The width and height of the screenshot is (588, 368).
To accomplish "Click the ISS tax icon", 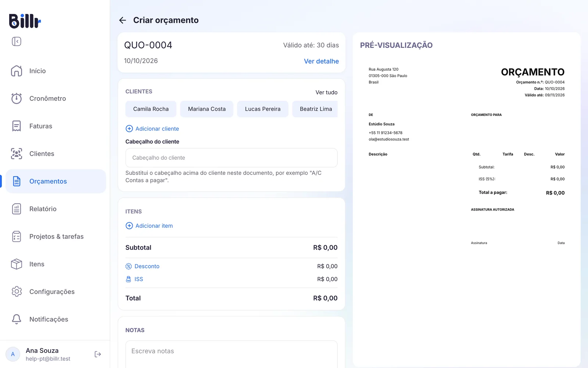I will click(129, 279).
